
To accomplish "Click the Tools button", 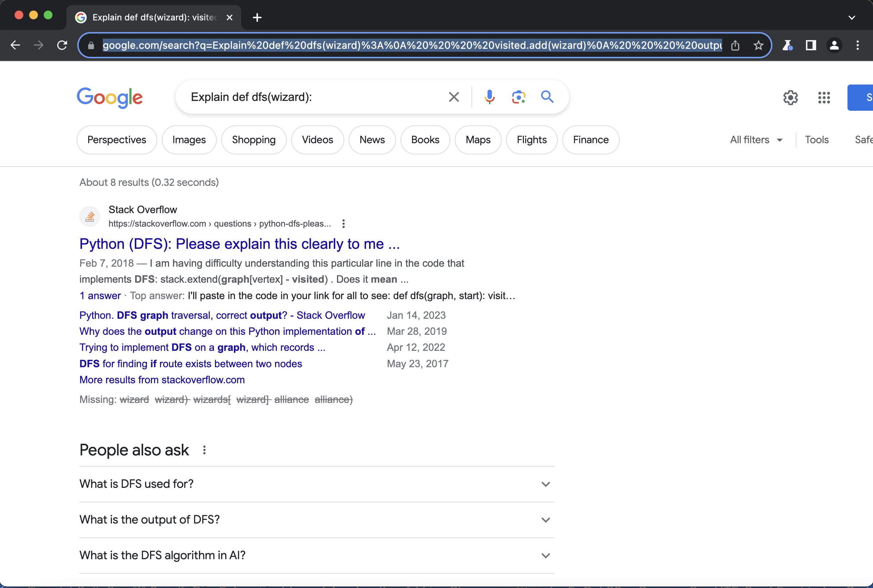I will click(817, 140).
